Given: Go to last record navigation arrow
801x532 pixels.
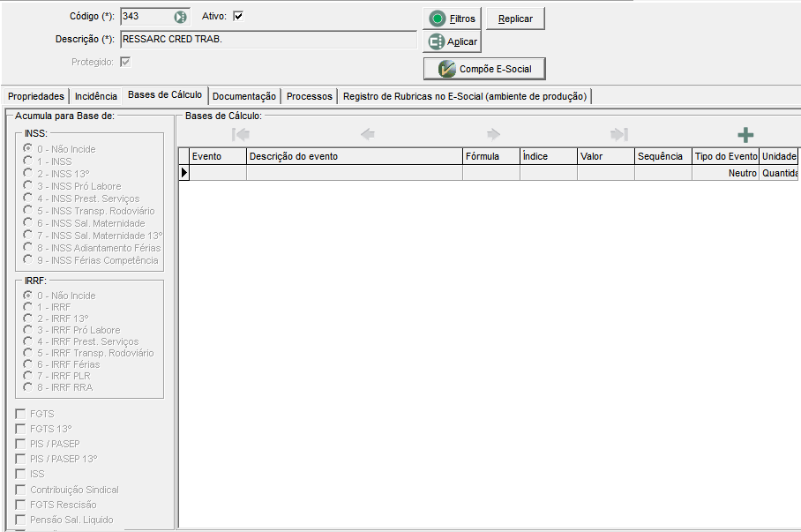Looking at the screenshot, I should pos(618,134).
